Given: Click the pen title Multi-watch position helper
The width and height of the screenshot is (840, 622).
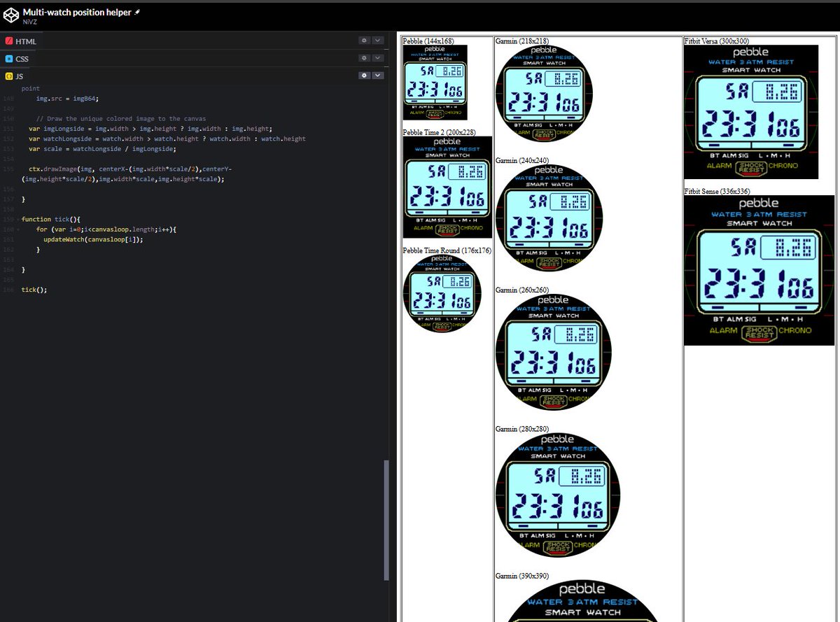Looking at the screenshot, I should pos(77,13).
